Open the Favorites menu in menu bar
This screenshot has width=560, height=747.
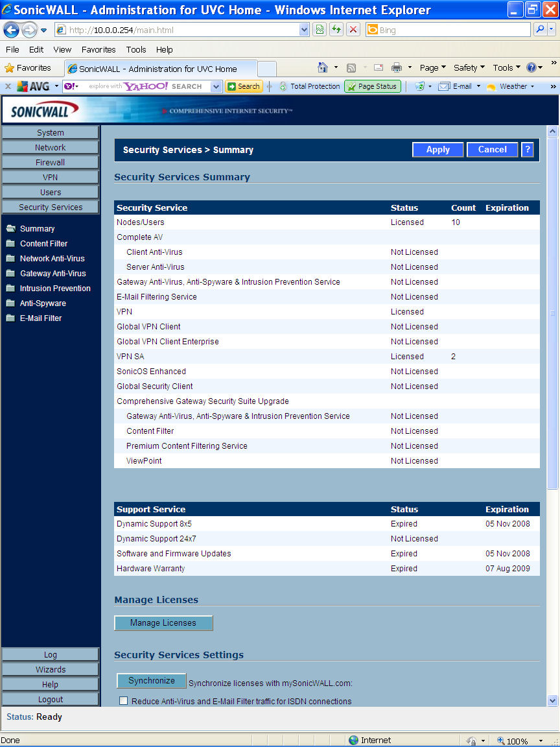tap(99, 49)
